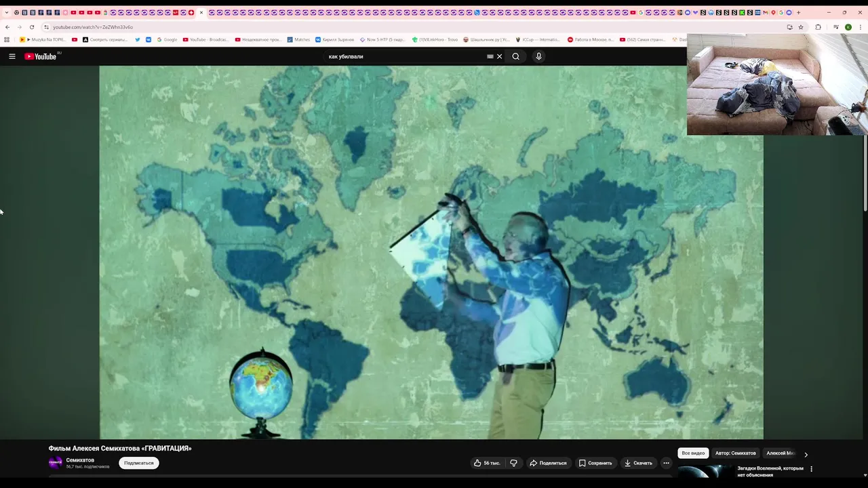
Task: Go forward with browser forward arrow
Action: click(19, 27)
